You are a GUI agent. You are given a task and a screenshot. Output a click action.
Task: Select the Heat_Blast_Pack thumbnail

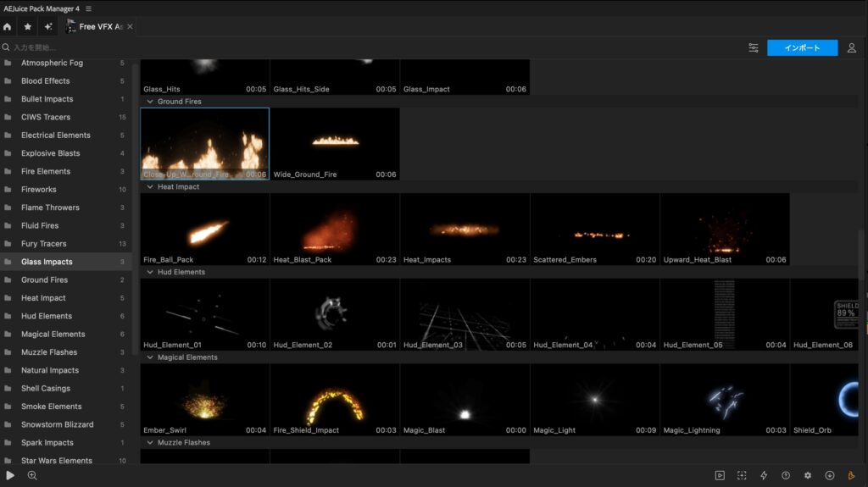point(335,230)
